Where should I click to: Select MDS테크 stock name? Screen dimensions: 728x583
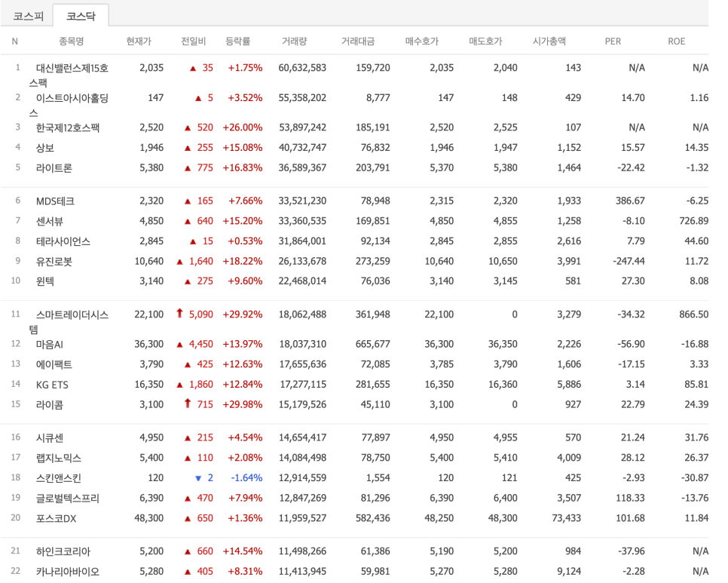tap(55, 201)
